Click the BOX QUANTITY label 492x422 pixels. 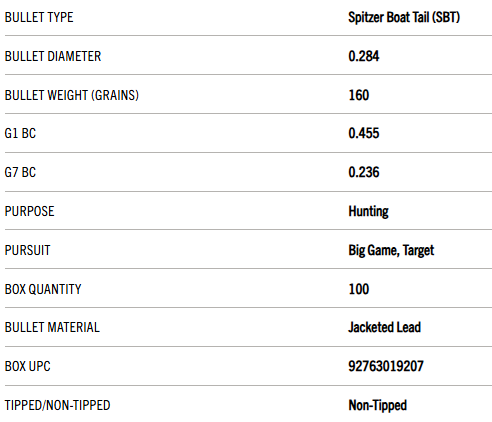pyautogui.click(x=43, y=289)
